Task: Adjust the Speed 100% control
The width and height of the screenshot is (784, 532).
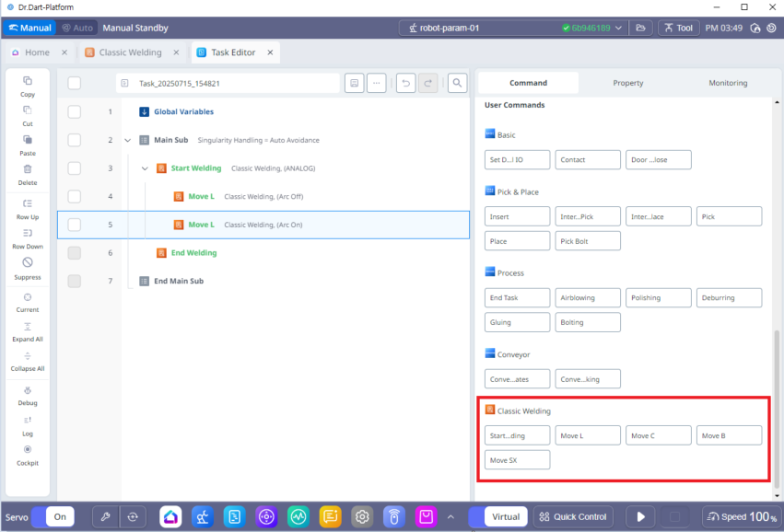Action: (x=741, y=516)
